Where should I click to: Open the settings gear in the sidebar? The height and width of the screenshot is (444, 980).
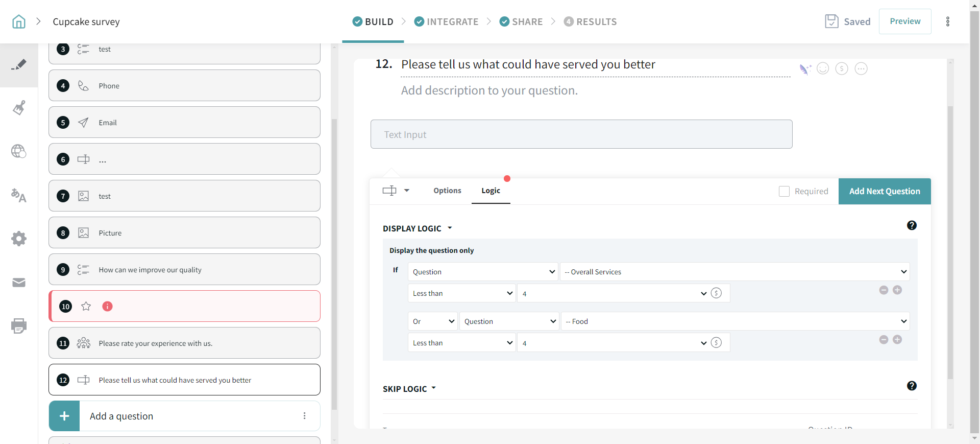tap(19, 239)
